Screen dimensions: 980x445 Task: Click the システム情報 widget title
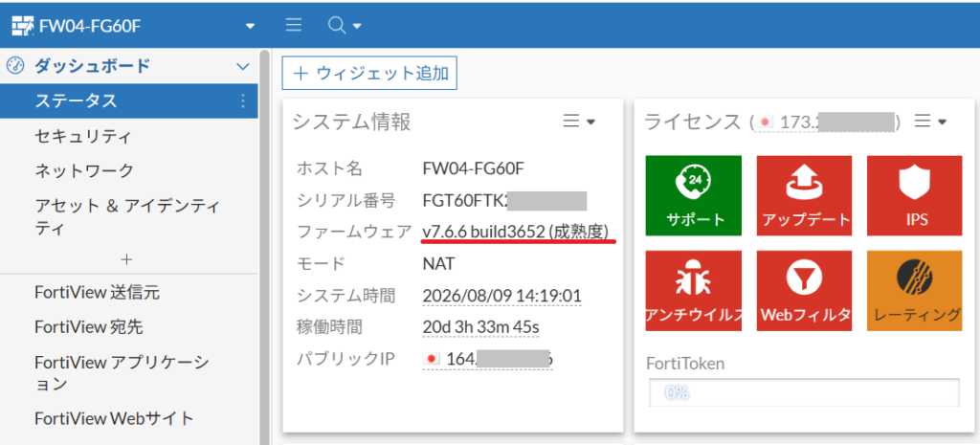(352, 122)
